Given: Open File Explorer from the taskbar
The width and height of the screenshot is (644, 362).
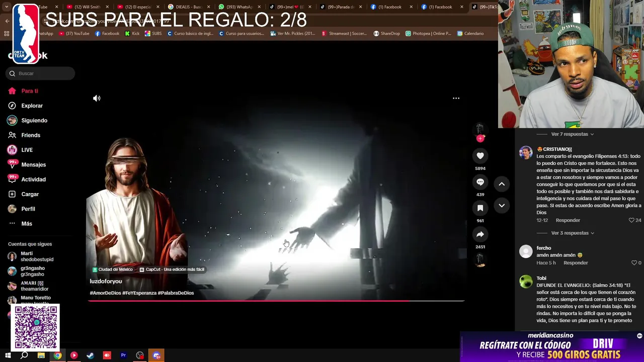Looking at the screenshot, I should (41, 355).
